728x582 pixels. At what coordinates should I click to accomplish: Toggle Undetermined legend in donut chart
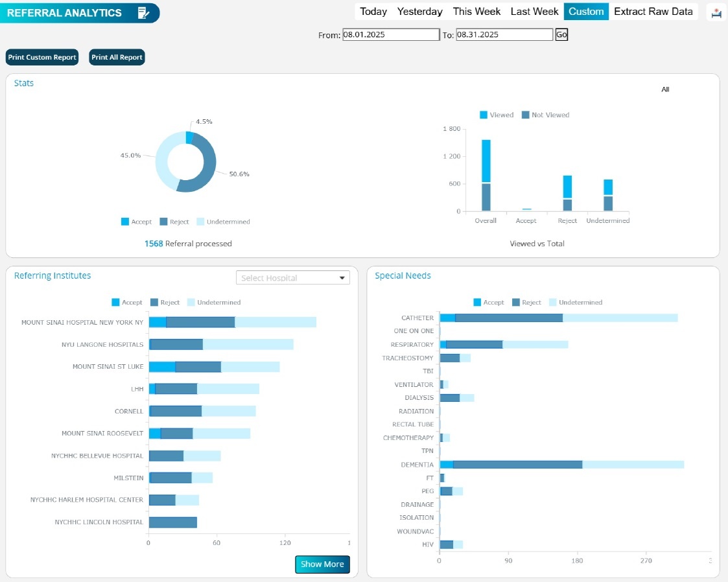click(223, 222)
